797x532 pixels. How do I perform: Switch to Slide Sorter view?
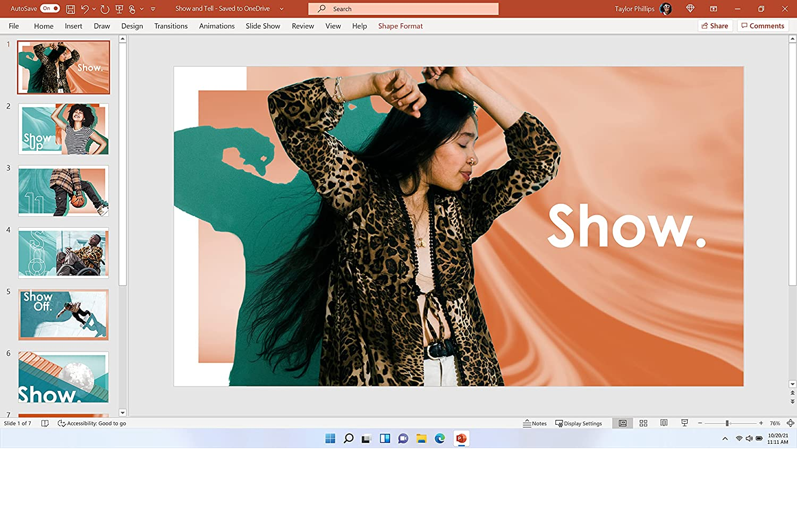pyautogui.click(x=643, y=423)
